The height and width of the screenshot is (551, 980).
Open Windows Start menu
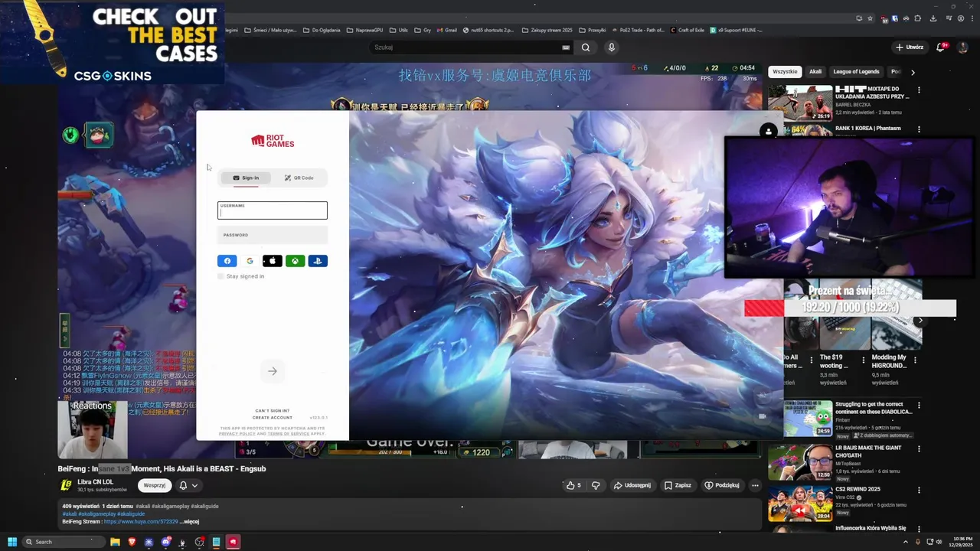click(12, 542)
